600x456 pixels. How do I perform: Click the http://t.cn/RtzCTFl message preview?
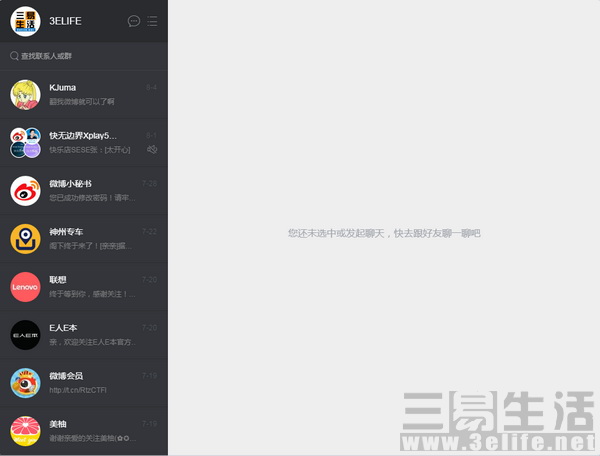point(78,390)
